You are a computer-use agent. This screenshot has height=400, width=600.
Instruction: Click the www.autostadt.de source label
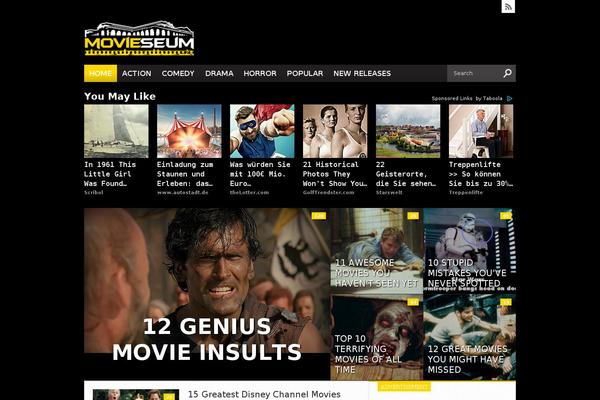click(x=183, y=193)
